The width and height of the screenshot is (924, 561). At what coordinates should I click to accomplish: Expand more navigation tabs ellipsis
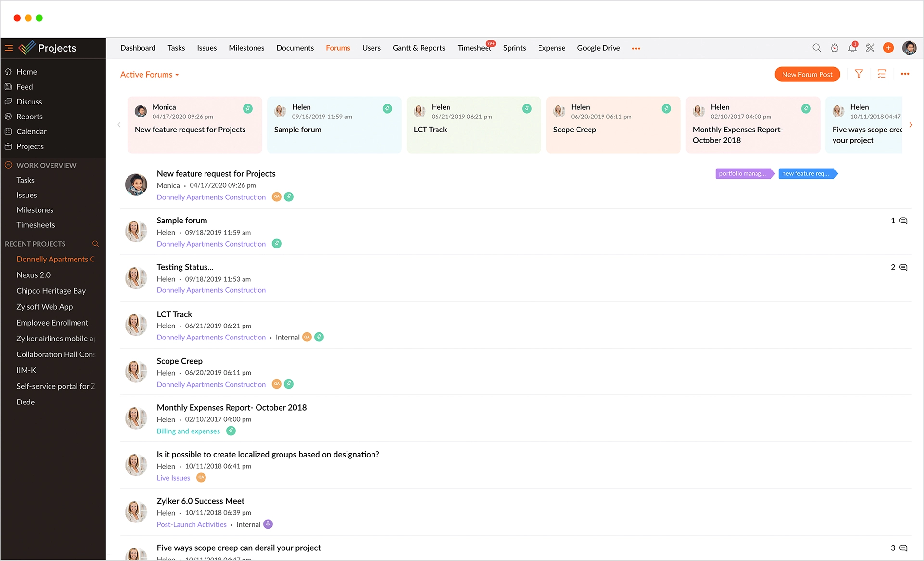coord(636,48)
